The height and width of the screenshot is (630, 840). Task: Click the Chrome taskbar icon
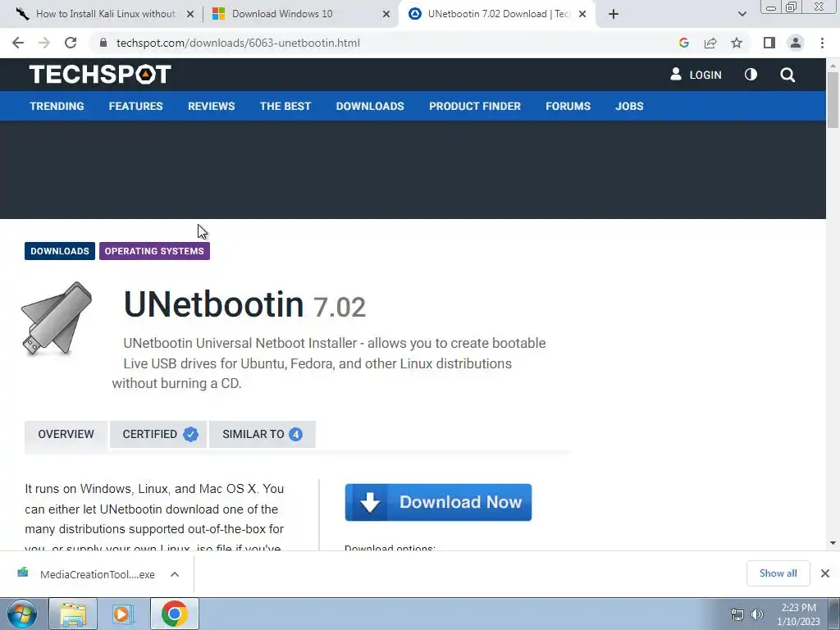(x=175, y=614)
